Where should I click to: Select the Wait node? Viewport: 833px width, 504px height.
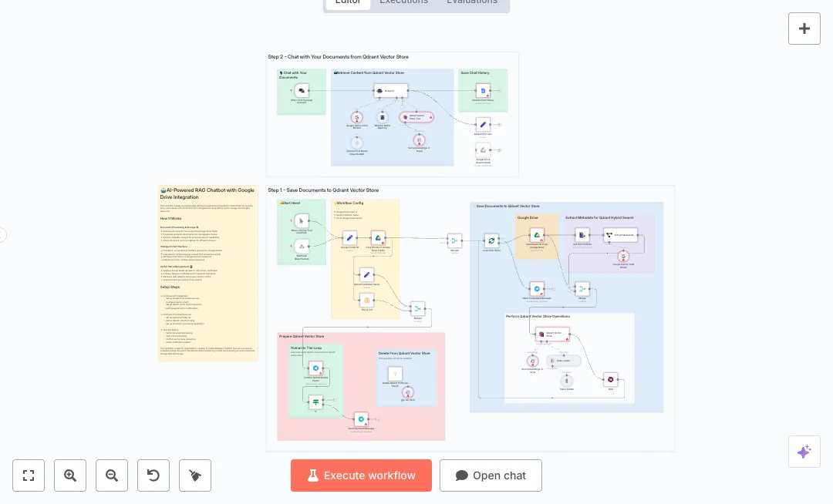pyautogui.click(x=610, y=379)
